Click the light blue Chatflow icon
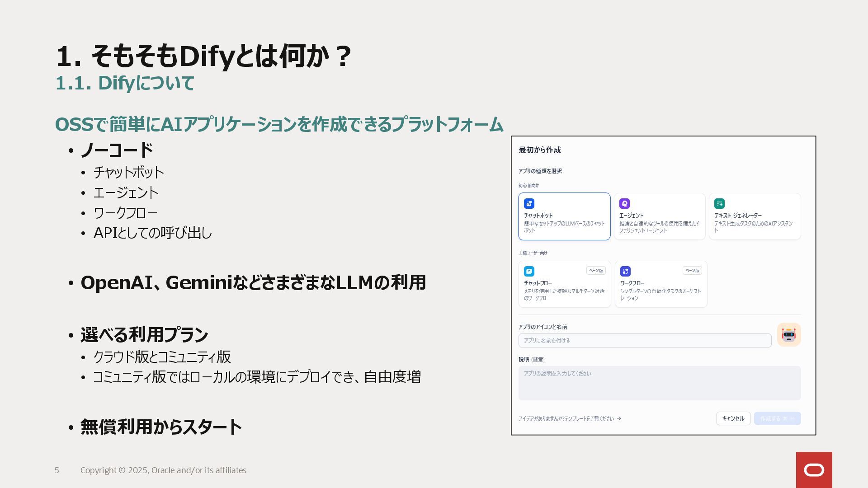Viewport: 868px width, 488px height. coord(529,271)
